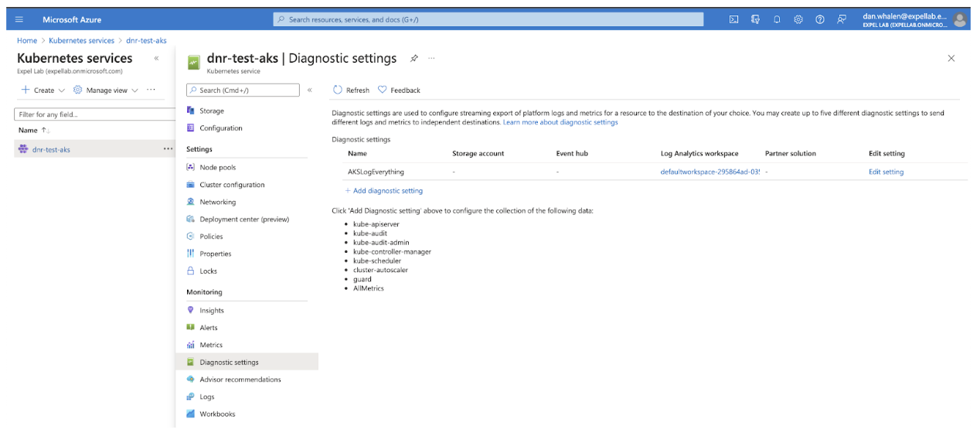Open Policies in the sidebar
This screenshot has width=980, height=433.
211,237
